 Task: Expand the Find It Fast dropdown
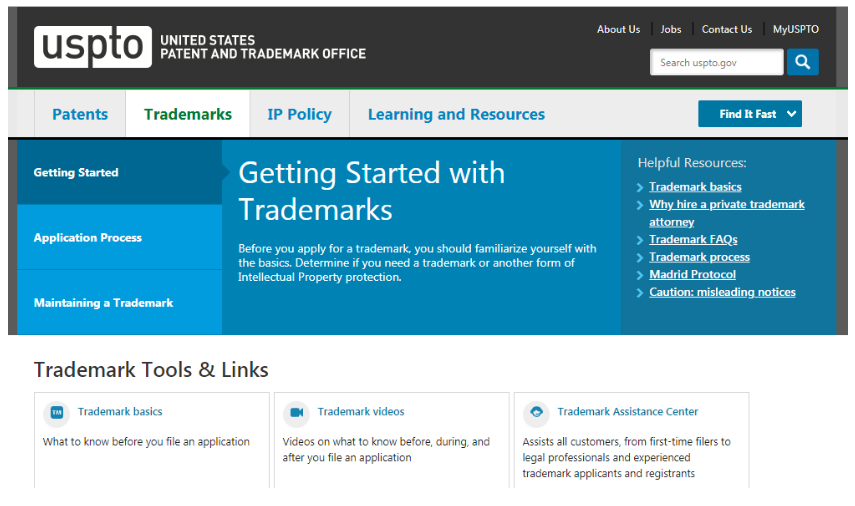[x=750, y=114]
